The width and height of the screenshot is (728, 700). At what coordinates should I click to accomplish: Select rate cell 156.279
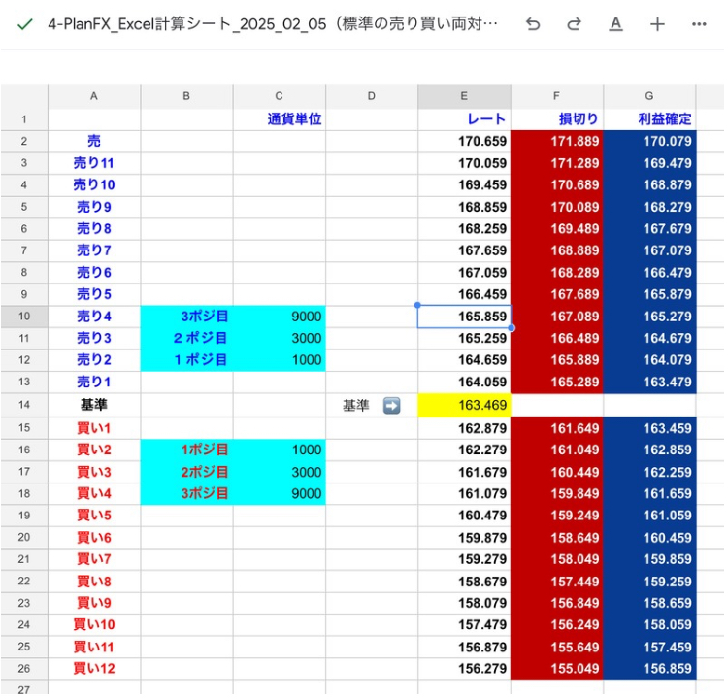(464, 668)
